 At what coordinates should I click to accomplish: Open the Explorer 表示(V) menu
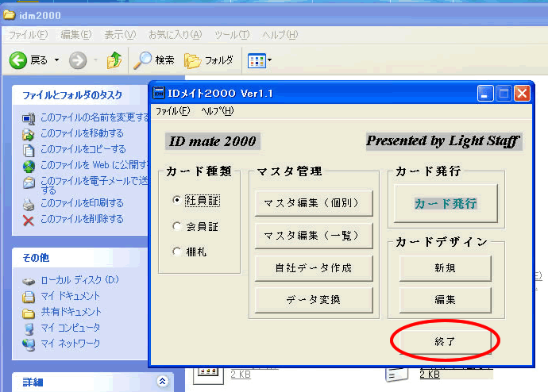click(120, 35)
